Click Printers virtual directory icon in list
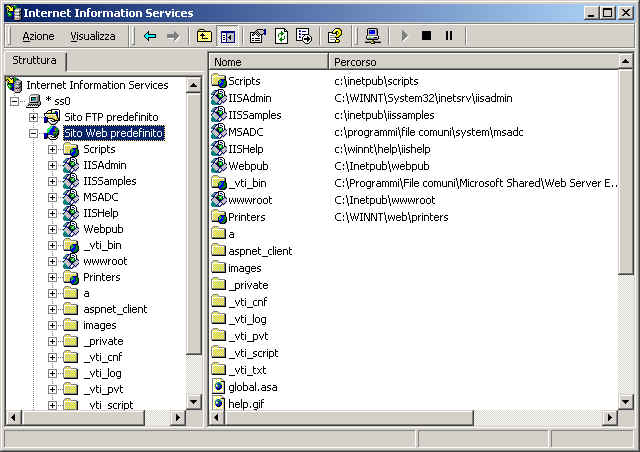 [219, 217]
